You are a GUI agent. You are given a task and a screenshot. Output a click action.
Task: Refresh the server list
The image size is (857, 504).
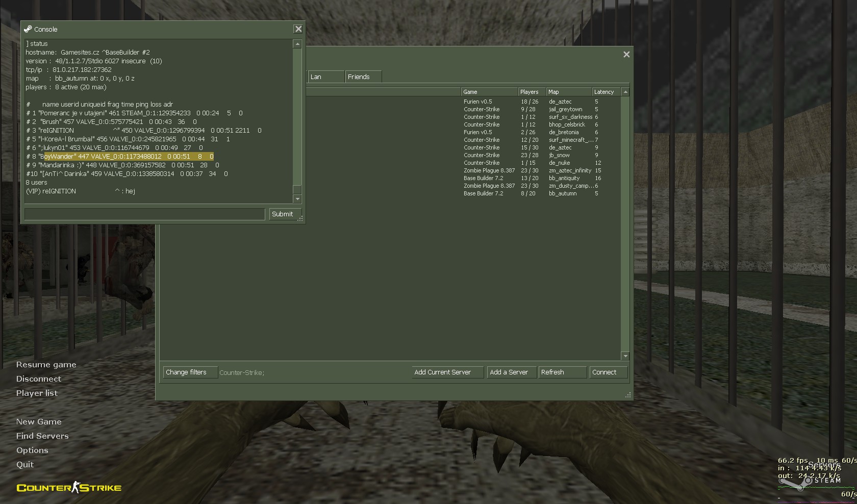562,372
